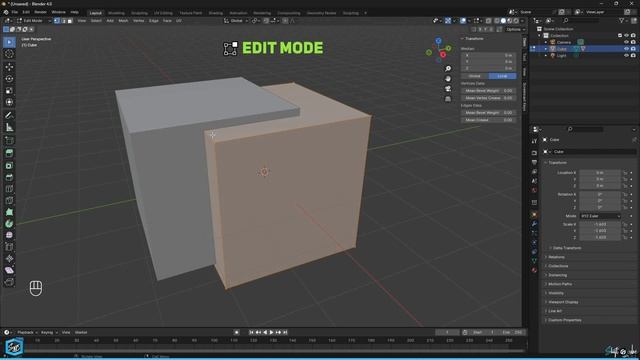Select the Shrink/Fatten tool
The height and width of the screenshot is (360, 640).
tap(9, 258)
